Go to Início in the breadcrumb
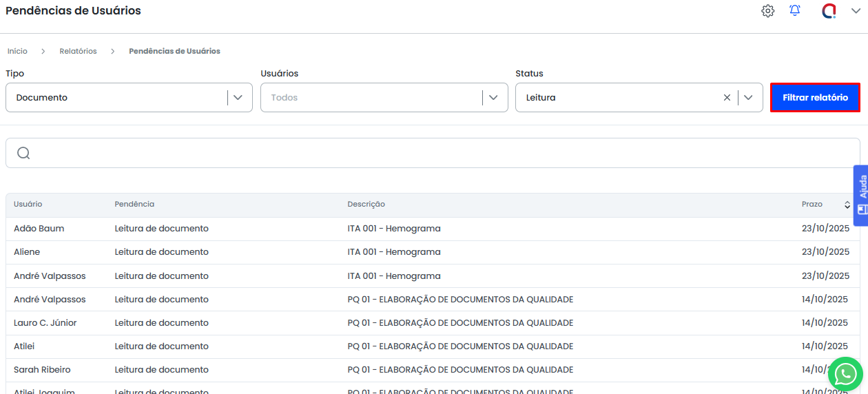Screen dimensions: 868x394 [x=17, y=51]
